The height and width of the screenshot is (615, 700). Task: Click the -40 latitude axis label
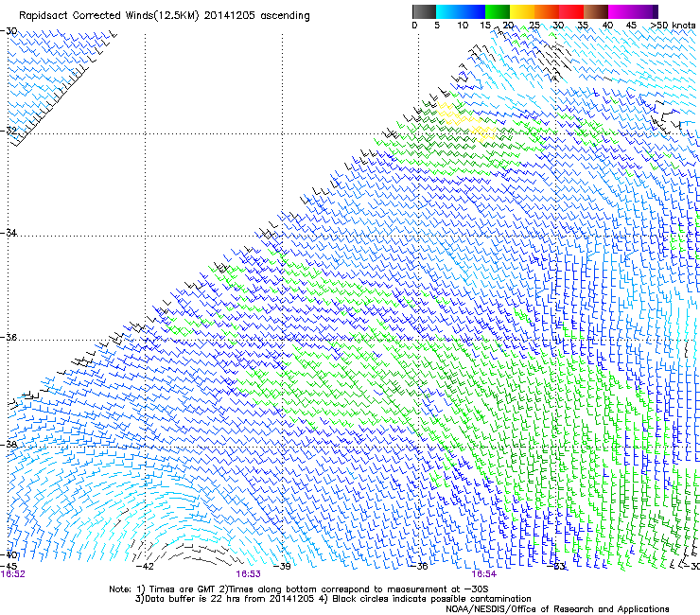point(9,554)
